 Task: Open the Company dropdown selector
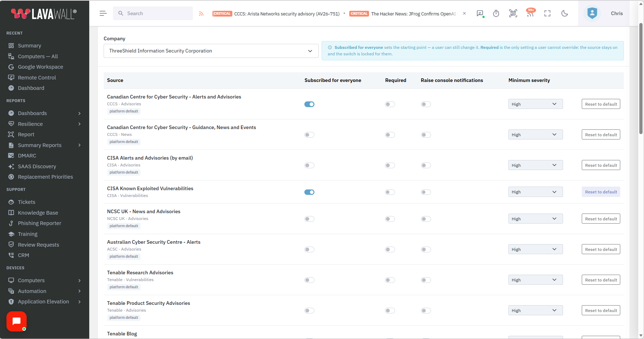[x=211, y=51]
